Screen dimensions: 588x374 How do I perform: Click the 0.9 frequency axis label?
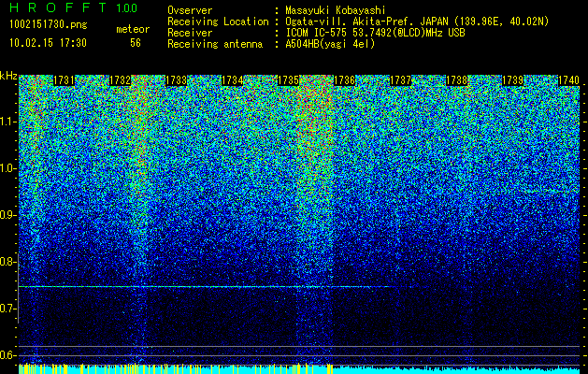coord(7,215)
